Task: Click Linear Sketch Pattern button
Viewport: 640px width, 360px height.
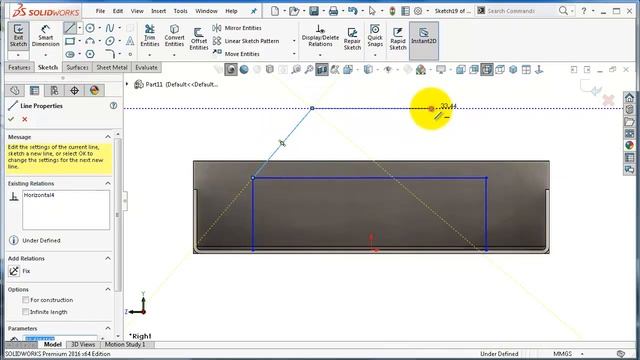Action: click(246, 41)
